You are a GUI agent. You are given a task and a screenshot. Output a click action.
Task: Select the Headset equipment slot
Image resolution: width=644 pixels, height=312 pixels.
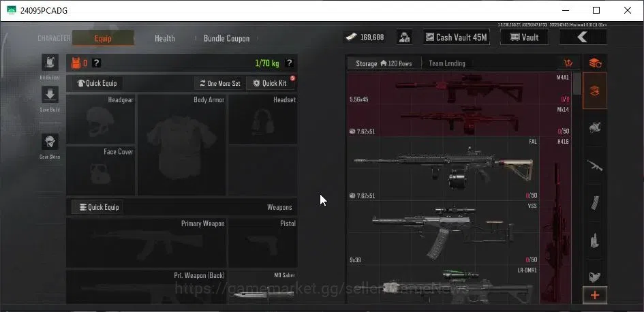click(263, 119)
